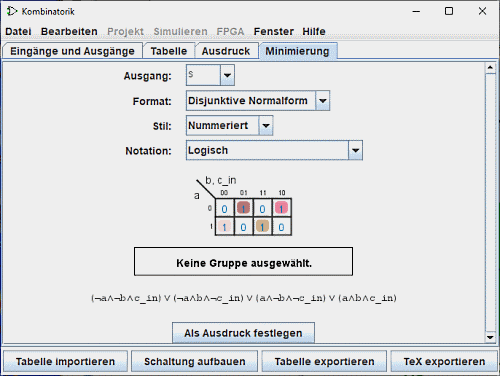
Task: Click the Logisim app icon in title bar
Action: pos(12,11)
